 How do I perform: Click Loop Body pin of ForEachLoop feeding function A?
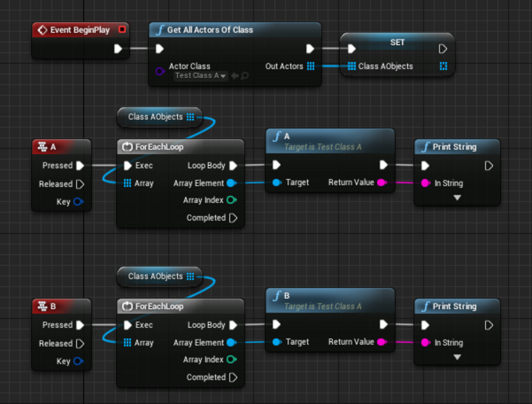point(233,166)
